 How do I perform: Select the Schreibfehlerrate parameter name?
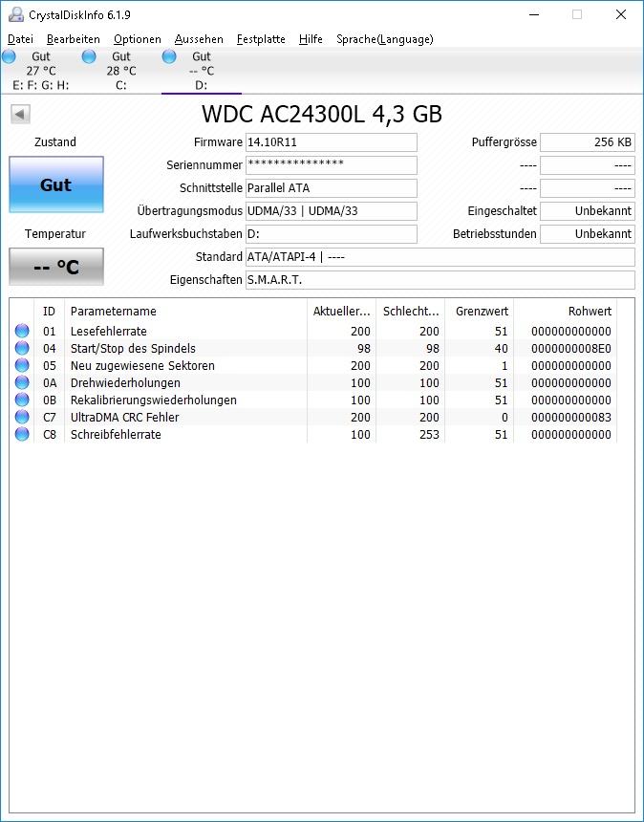116,435
